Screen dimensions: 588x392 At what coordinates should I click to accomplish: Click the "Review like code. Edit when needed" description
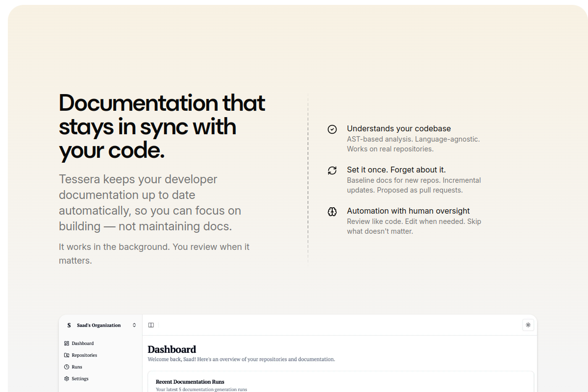tap(414, 226)
